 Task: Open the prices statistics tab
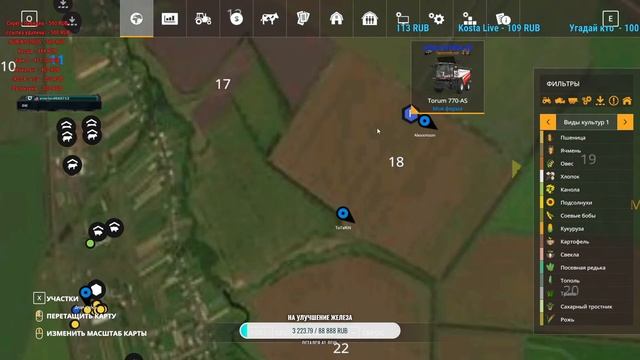click(x=169, y=19)
